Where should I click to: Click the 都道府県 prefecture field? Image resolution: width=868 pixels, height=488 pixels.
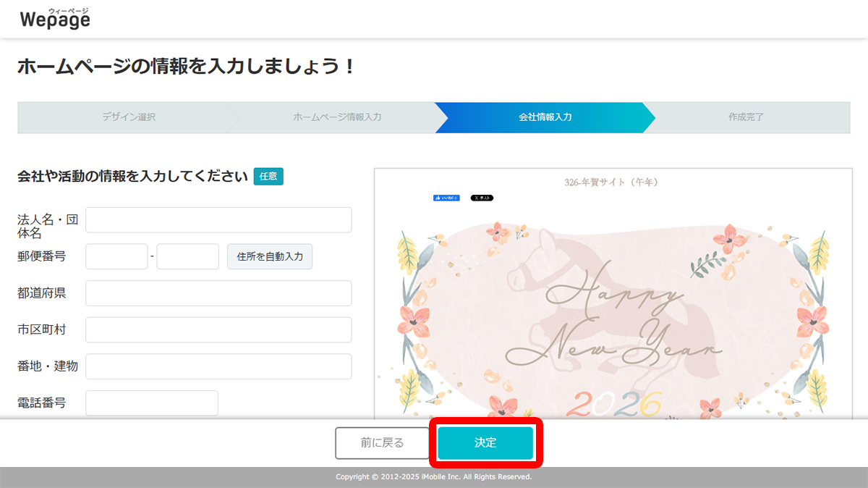point(218,293)
